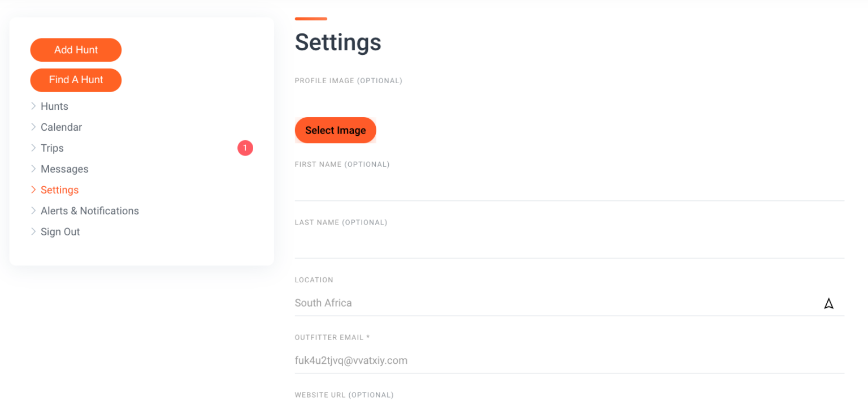This screenshot has height=400, width=868.
Task: Click the chevron beside Sign Out
Action: [33, 232]
